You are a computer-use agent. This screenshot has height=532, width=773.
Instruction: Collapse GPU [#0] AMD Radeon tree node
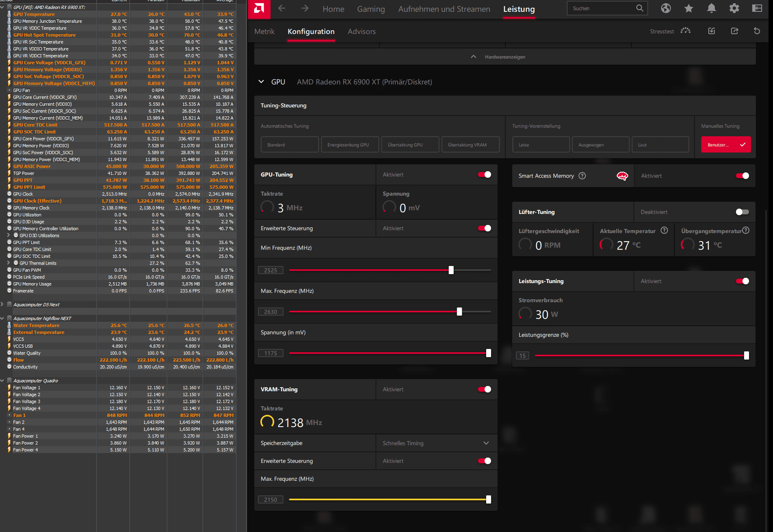tap(2, 7)
